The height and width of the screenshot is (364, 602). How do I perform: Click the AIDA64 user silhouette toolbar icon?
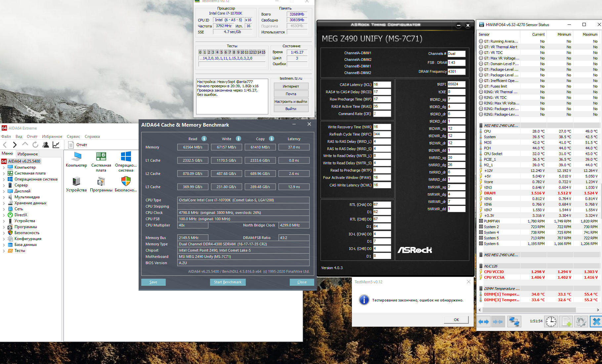[x=46, y=145]
